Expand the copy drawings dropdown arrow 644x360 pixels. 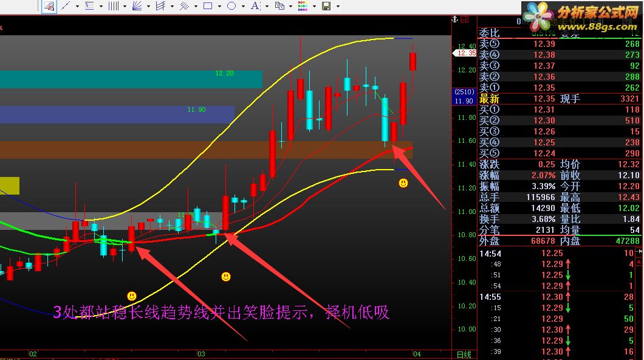tap(291, 6)
